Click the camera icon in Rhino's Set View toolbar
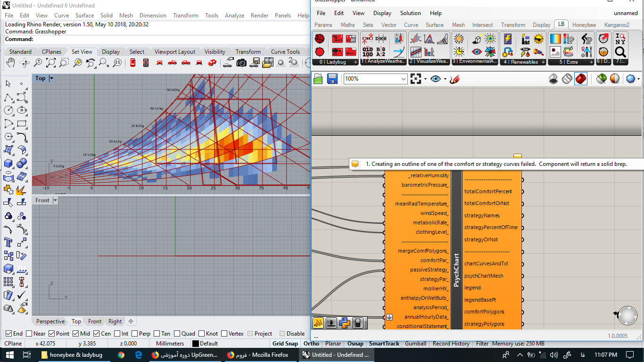644x362 pixels. 241,63
